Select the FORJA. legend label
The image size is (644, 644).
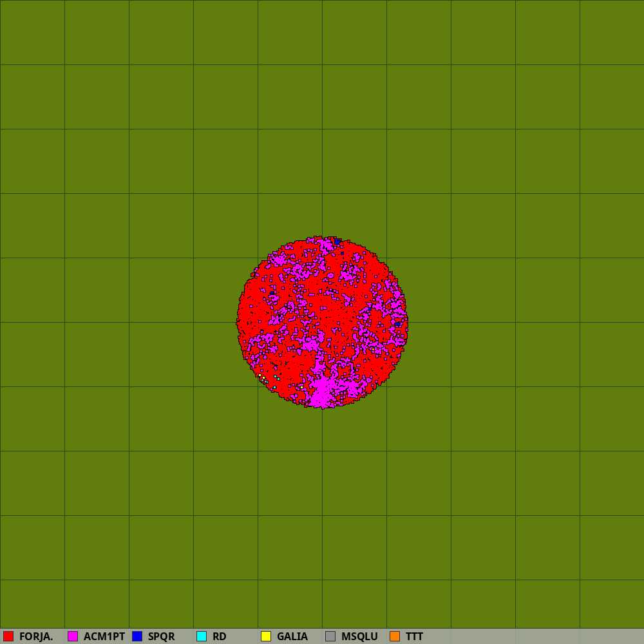pyautogui.click(x=36, y=636)
